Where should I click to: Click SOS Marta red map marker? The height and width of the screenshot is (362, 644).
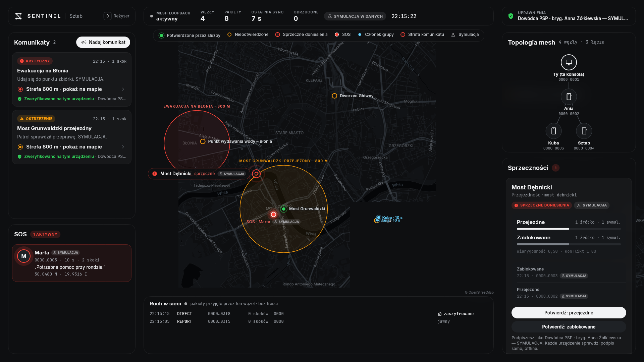pyautogui.click(x=274, y=215)
